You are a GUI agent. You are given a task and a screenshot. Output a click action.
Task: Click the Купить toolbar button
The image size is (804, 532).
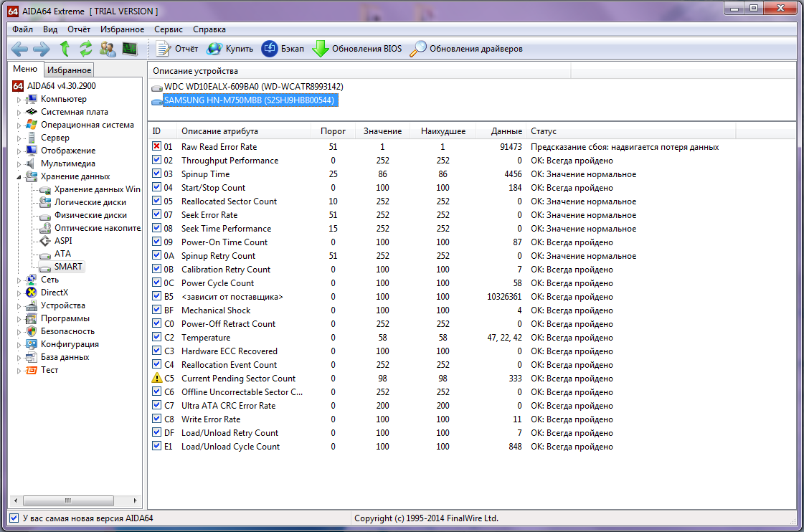pos(230,49)
